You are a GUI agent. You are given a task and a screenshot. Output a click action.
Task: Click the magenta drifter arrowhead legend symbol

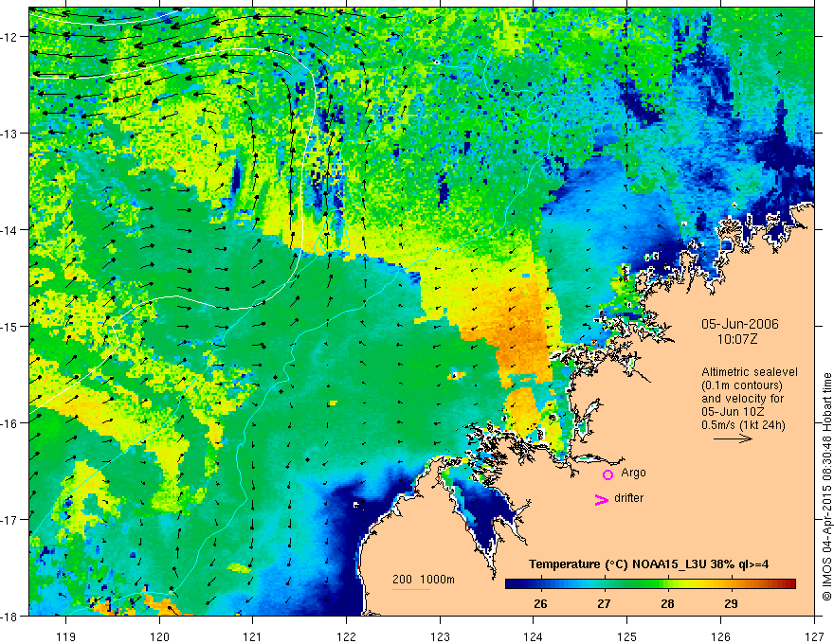click(x=602, y=499)
